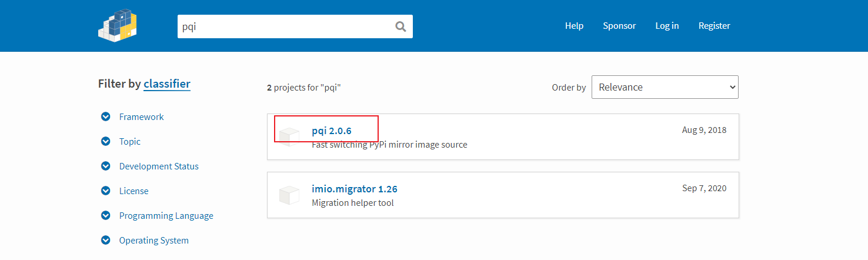Click the 'Order by' label

[x=569, y=88]
